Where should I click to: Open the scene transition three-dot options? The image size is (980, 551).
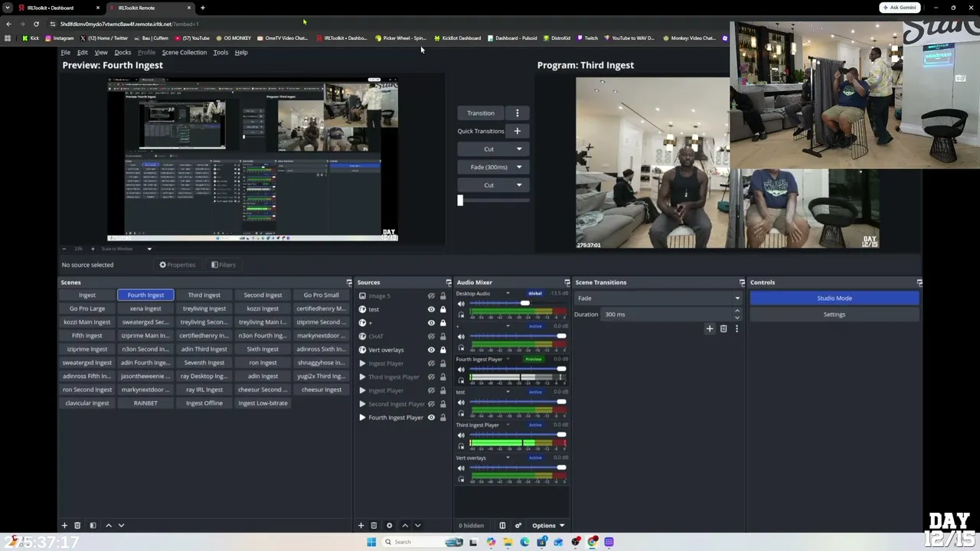coord(737,329)
